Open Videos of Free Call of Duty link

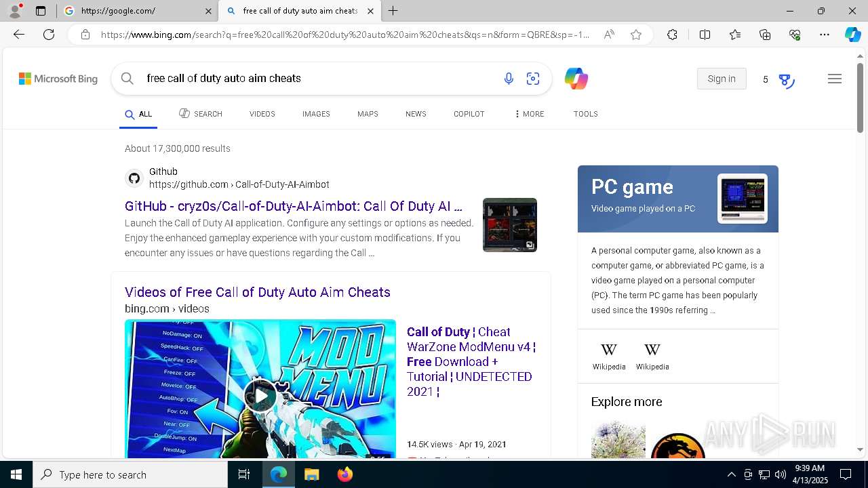click(258, 292)
